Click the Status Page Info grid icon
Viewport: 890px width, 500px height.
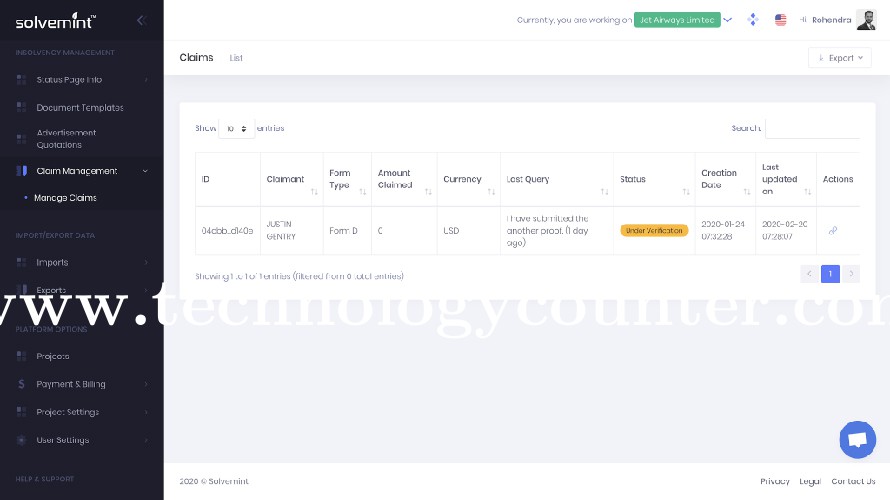(21, 79)
